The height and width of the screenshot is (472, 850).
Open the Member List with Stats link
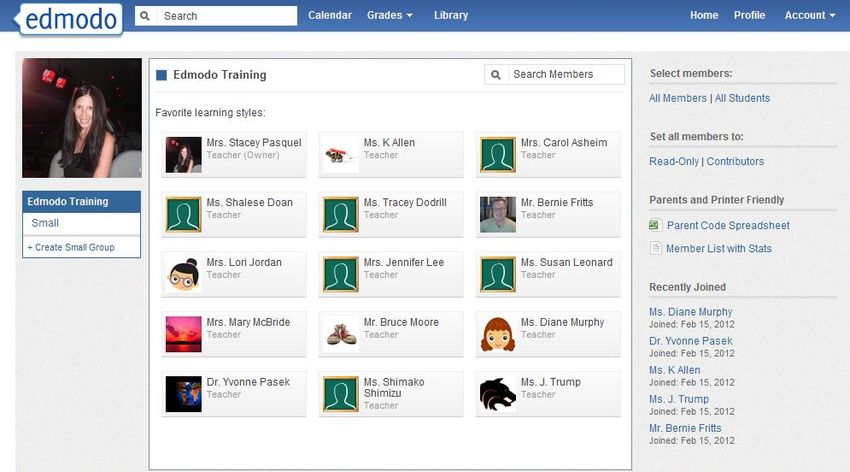coord(719,249)
